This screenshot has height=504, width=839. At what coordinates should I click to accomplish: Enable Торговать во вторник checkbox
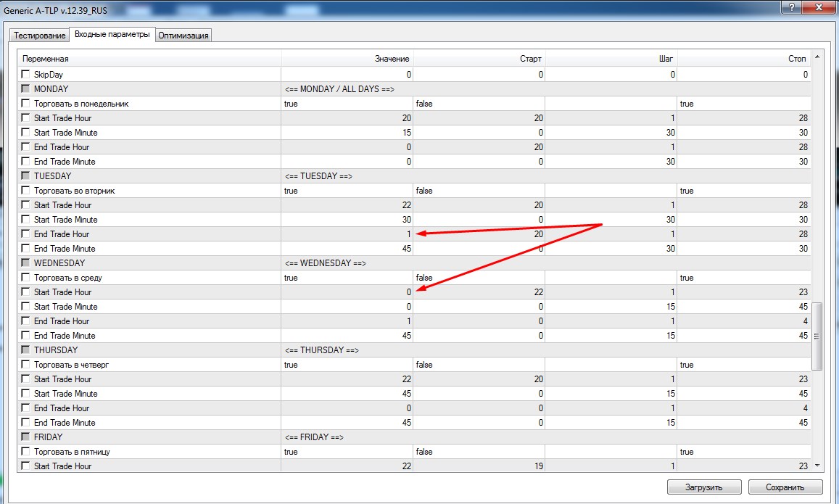pyautogui.click(x=25, y=190)
